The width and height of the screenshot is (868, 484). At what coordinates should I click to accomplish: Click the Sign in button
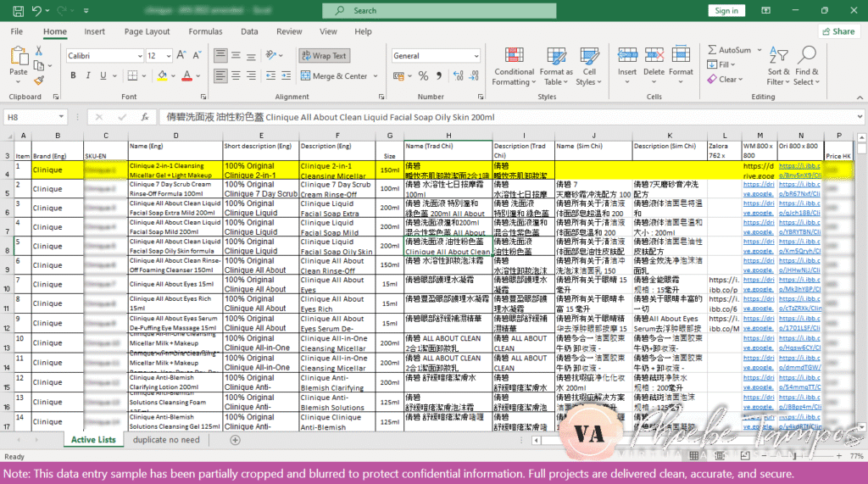726,10
